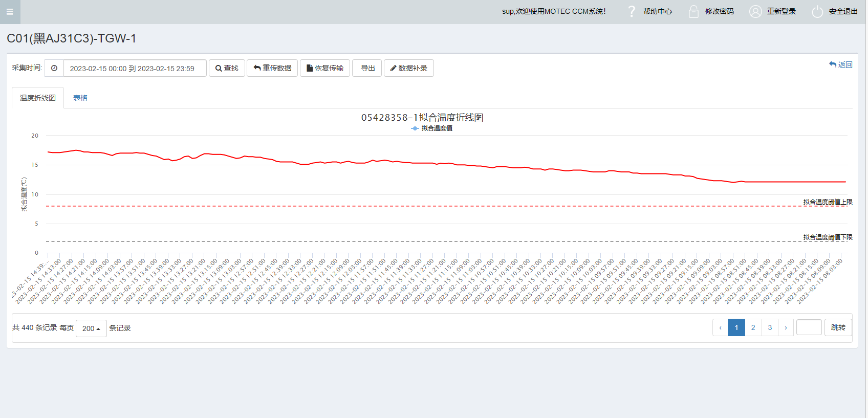868x418 pixels.
Task: Switch to the 表格 tab
Action: [80, 98]
